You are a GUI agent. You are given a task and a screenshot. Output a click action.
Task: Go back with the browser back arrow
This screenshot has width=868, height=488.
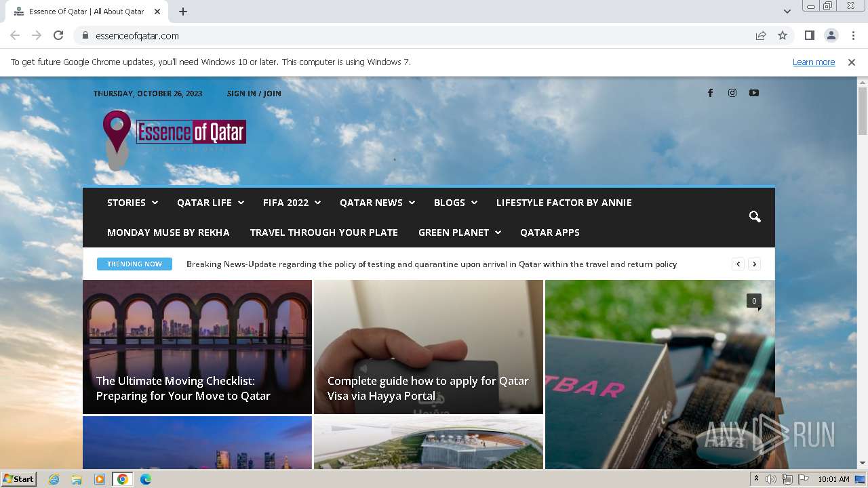pyautogui.click(x=15, y=35)
